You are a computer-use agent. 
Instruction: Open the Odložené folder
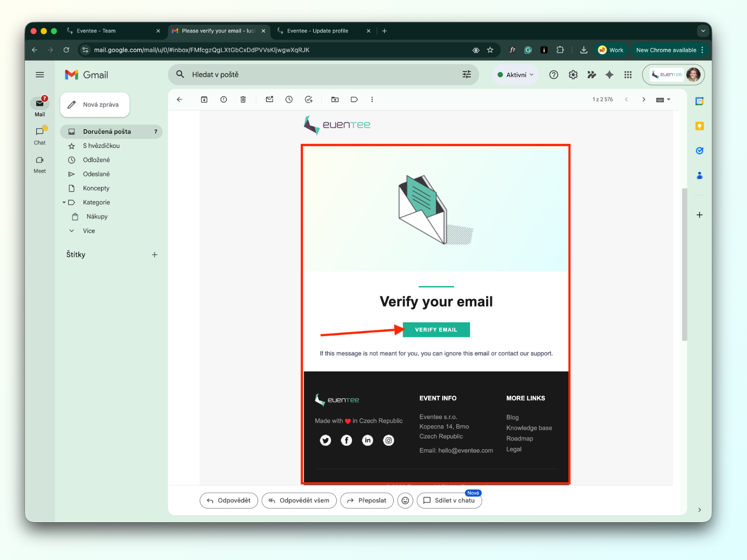[111, 160]
